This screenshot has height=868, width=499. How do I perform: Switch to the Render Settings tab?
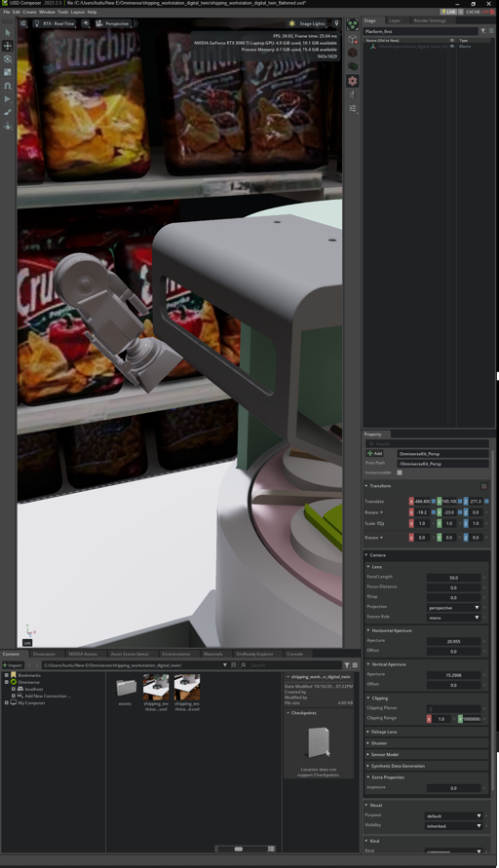coord(430,20)
